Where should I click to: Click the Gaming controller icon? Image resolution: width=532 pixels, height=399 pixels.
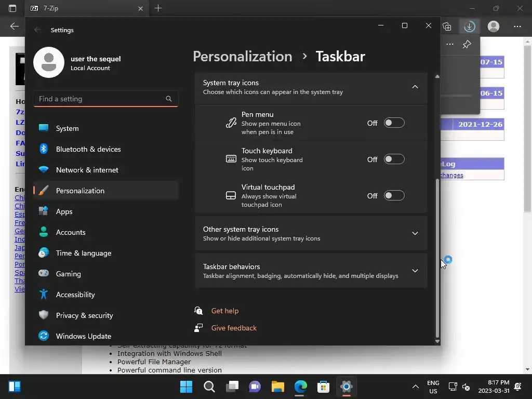pyautogui.click(x=44, y=273)
